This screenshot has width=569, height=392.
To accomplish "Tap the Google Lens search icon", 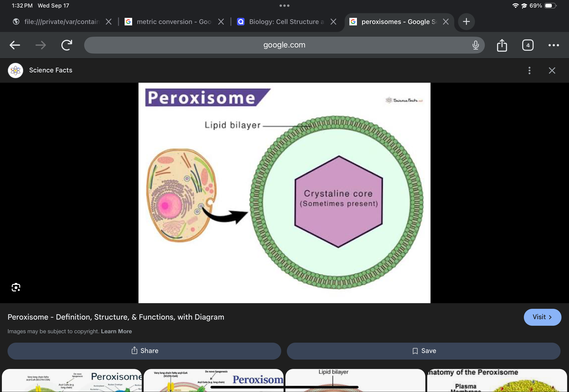I will 16,287.
